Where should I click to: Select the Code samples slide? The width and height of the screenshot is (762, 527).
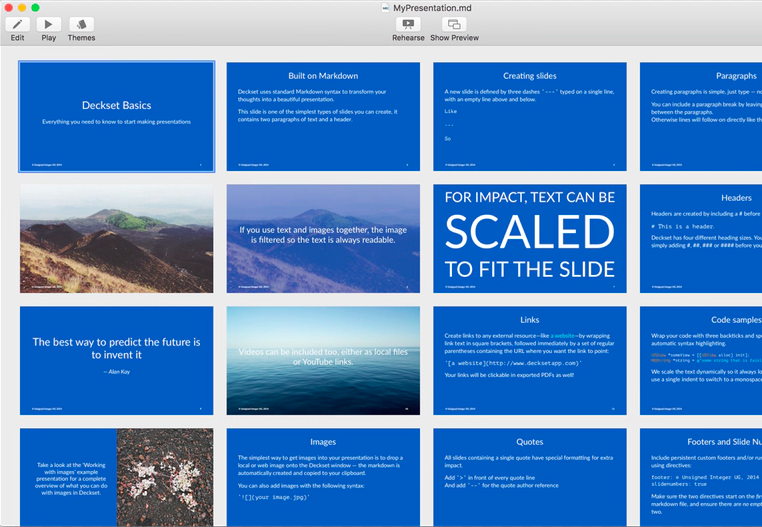pos(701,361)
